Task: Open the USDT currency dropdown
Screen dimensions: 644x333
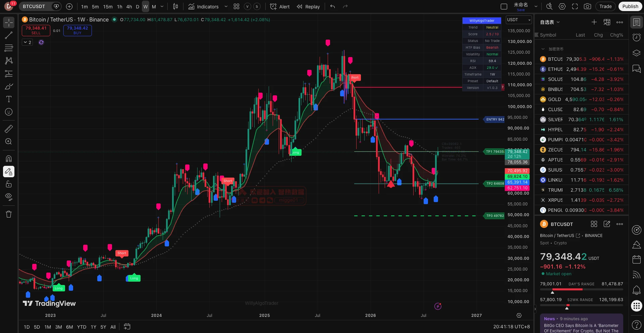Action: click(x=519, y=20)
